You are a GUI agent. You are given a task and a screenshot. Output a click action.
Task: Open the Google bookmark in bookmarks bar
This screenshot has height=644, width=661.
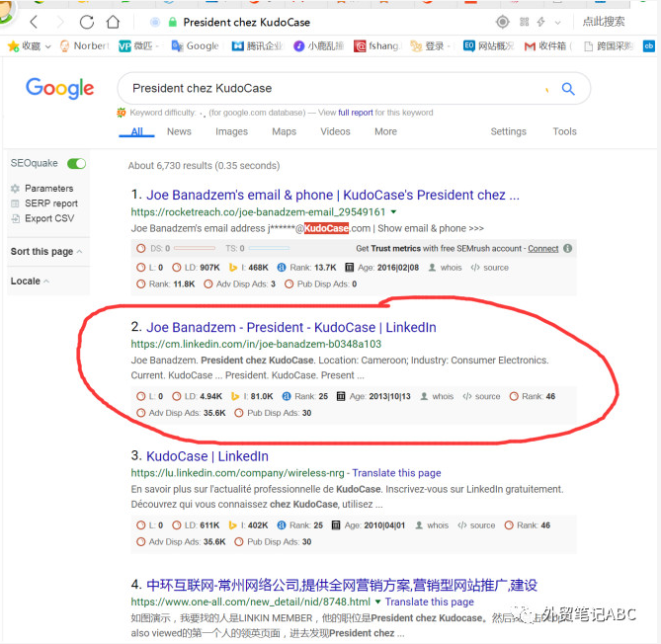click(195, 46)
